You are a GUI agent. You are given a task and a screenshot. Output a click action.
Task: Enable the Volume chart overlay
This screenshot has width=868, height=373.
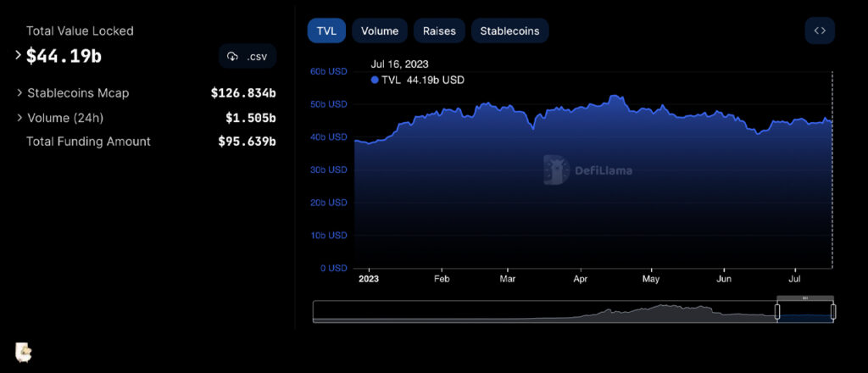(x=379, y=31)
